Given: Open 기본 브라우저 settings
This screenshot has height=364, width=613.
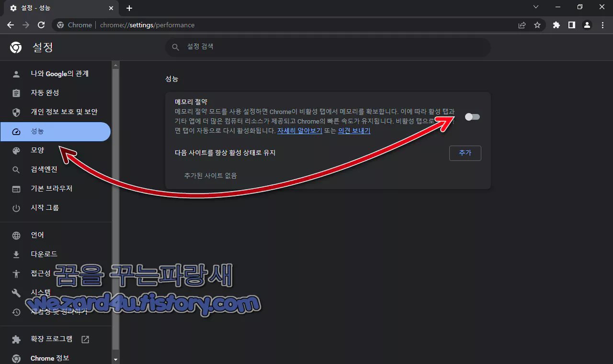Looking at the screenshot, I should tap(56, 189).
